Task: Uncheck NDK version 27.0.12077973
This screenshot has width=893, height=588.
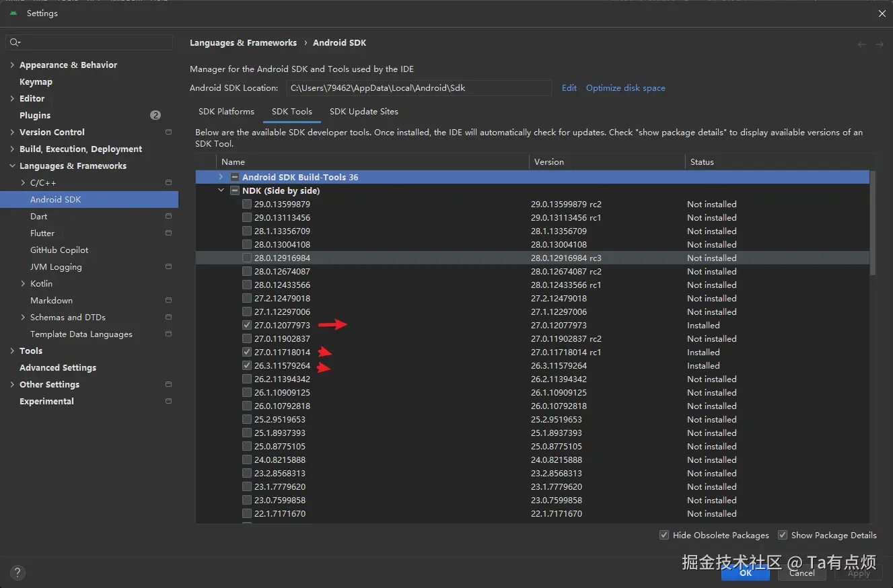Action: point(246,325)
